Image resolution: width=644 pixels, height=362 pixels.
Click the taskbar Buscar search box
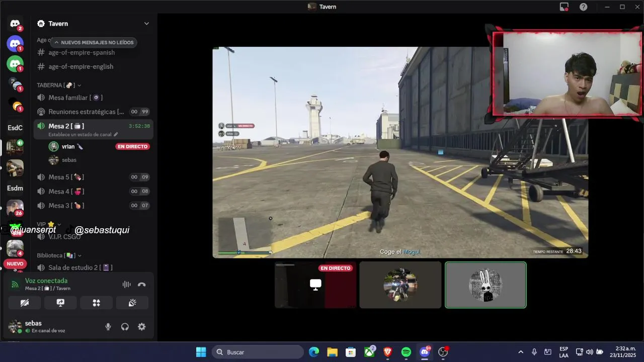pyautogui.click(x=258, y=352)
